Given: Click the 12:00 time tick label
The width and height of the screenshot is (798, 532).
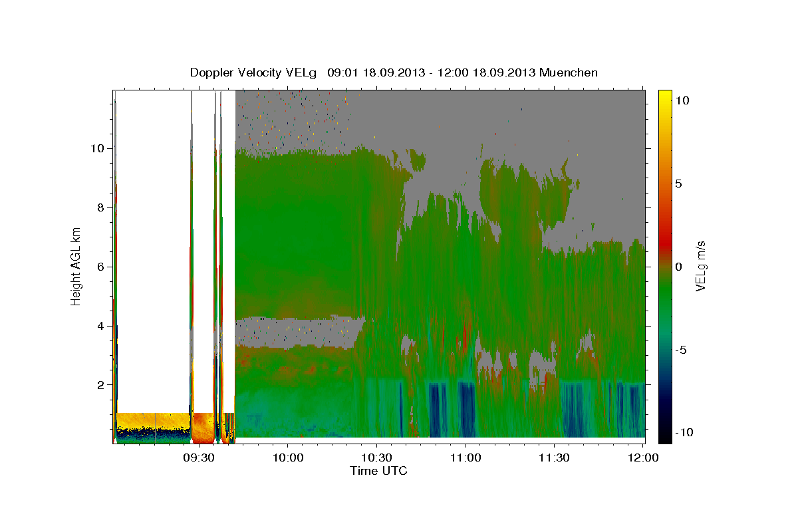Looking at the screenshot, I should [x=643, y=458].
